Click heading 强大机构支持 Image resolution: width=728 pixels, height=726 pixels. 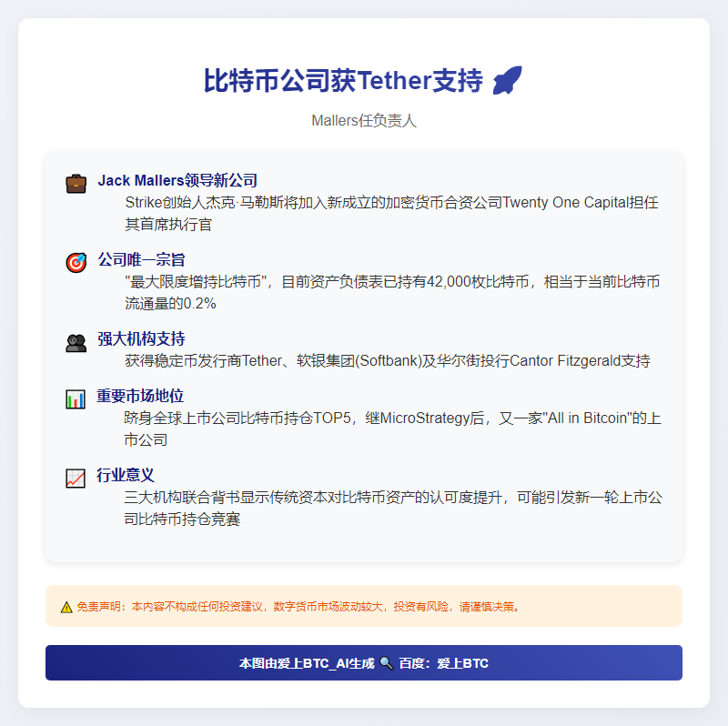tap(141, 338)
